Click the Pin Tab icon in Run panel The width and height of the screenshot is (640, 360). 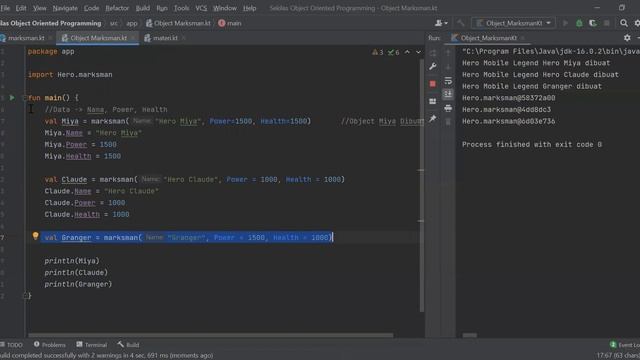433,119
